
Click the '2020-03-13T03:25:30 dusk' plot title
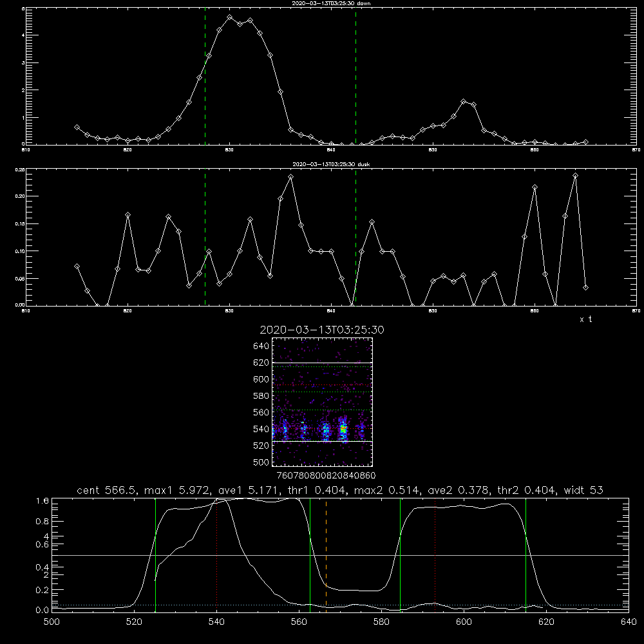(331, 164)
